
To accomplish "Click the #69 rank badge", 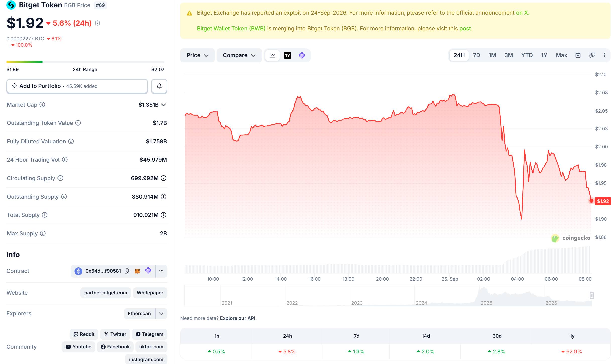I will click(100, 5).
